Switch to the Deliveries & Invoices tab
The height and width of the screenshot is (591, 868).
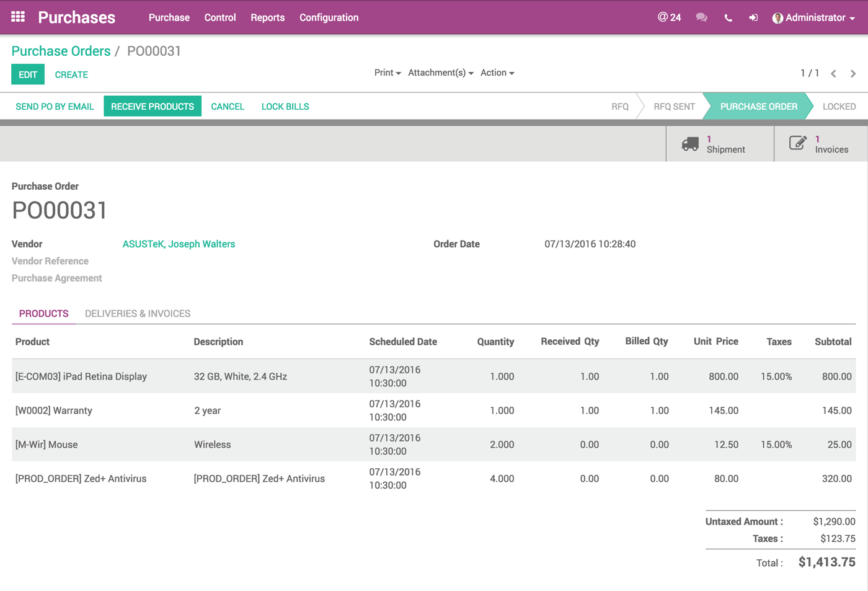pos(138,313)
